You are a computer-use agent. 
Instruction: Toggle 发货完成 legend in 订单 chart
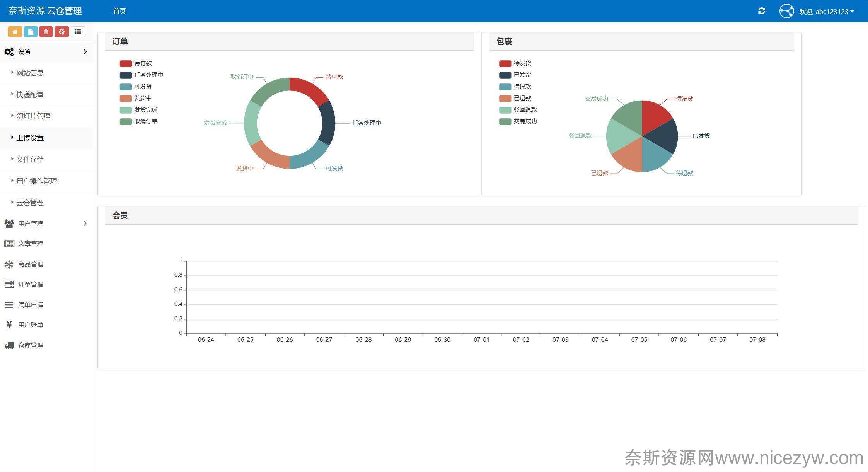point(138,110)
